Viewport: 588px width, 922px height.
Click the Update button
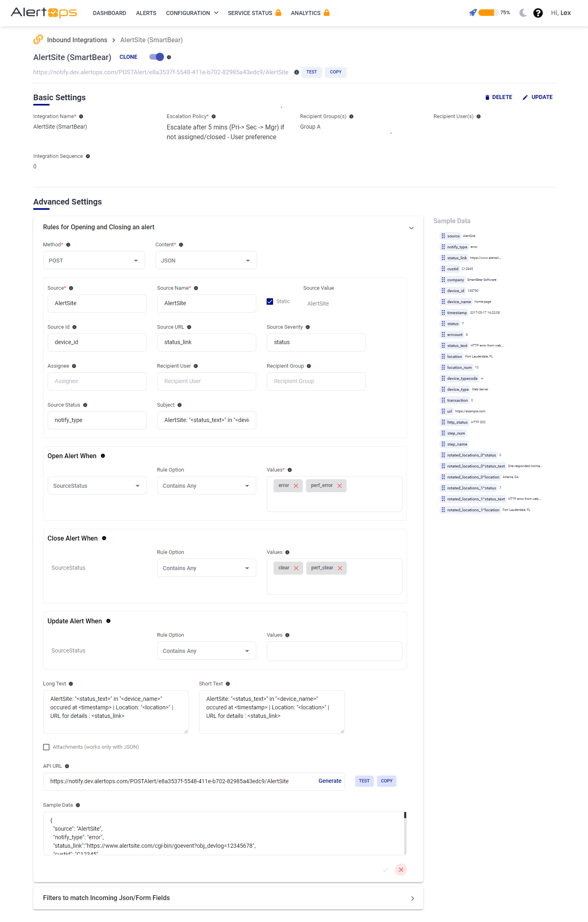[x=538, y=97]
